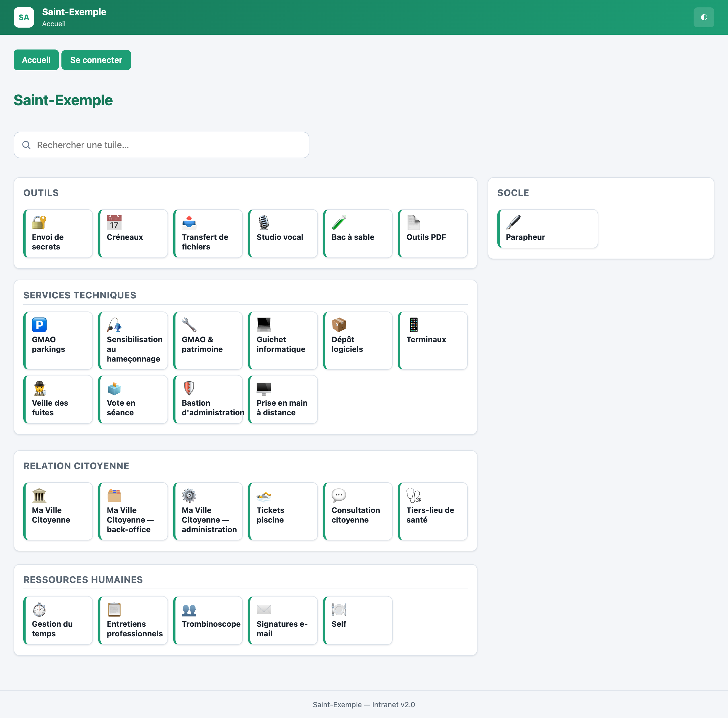
Task: Click the Parapheur pen icon
Action: click(x=513, y=222)
